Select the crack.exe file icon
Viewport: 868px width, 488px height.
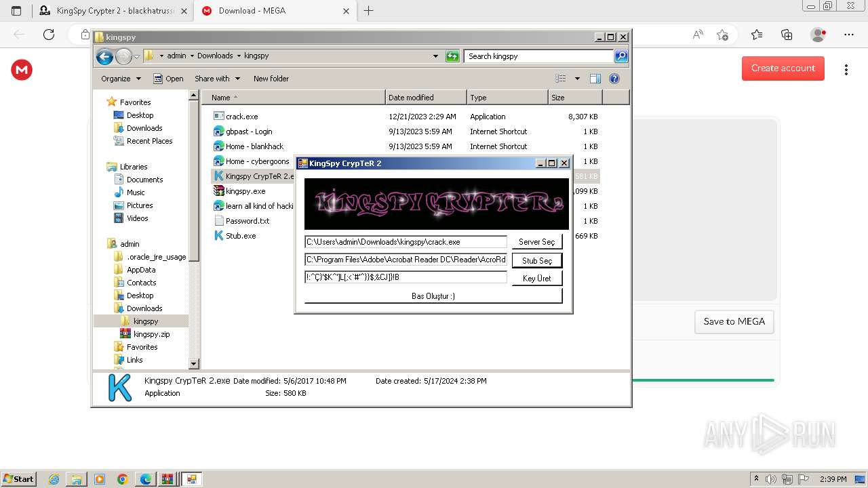(x=218, y=117)
